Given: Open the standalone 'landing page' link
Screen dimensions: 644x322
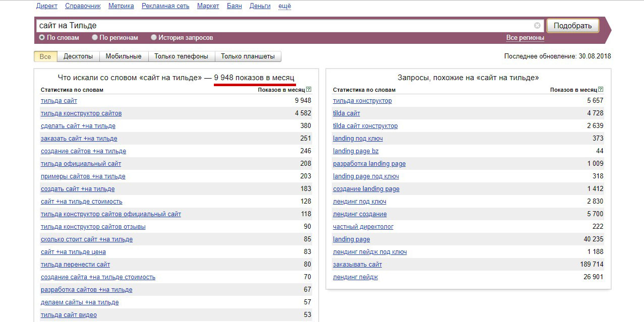Looking at the screenshot, I should point(351,239).
